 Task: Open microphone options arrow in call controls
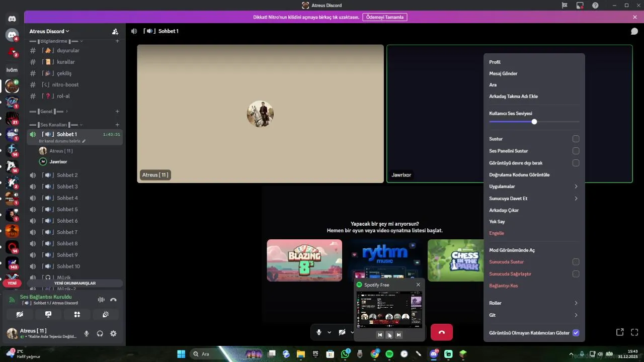(x=329, y=332)
